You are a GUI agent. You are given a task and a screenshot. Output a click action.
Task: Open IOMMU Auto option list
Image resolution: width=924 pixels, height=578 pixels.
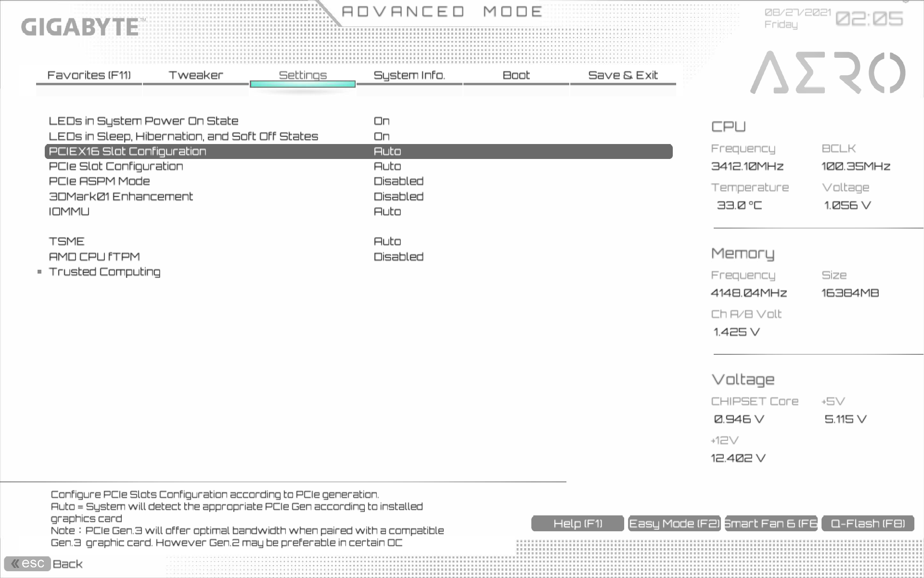(x=387, y=211)
